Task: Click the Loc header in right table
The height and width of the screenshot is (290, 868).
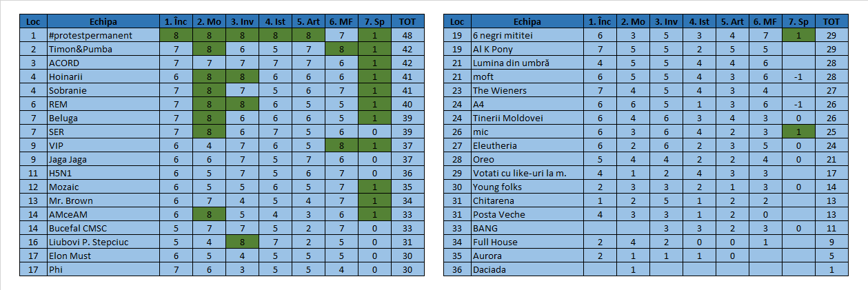Action: pyautogui.click(x=457, y=21)
